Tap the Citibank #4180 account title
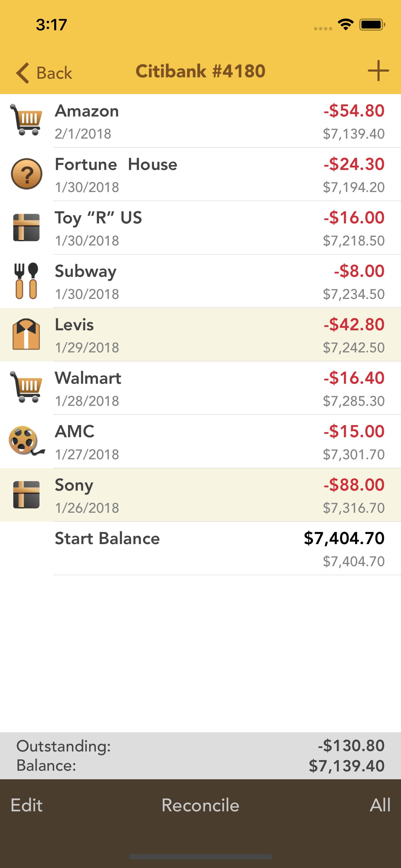 click(x=200, y=71)
